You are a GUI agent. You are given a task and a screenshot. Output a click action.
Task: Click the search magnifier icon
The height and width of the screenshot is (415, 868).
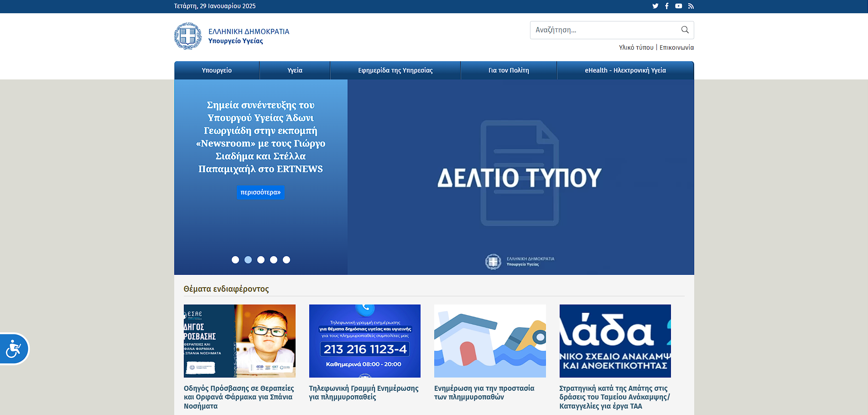tap(685, 30)
